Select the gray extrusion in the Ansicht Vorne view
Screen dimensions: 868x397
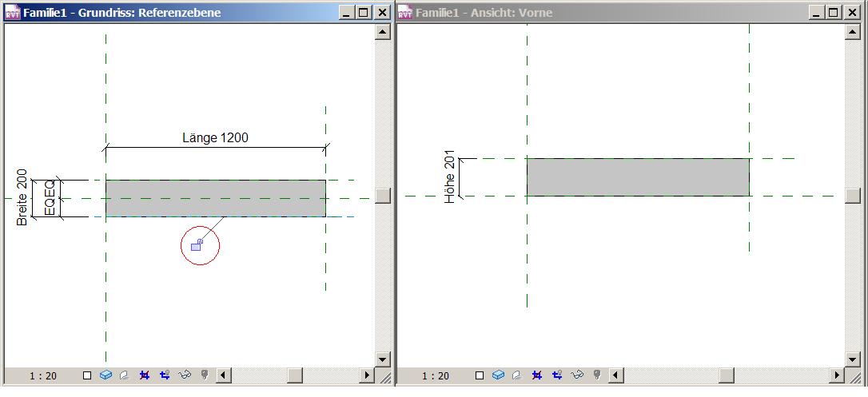pyautogui.click(x=638, y=177)
